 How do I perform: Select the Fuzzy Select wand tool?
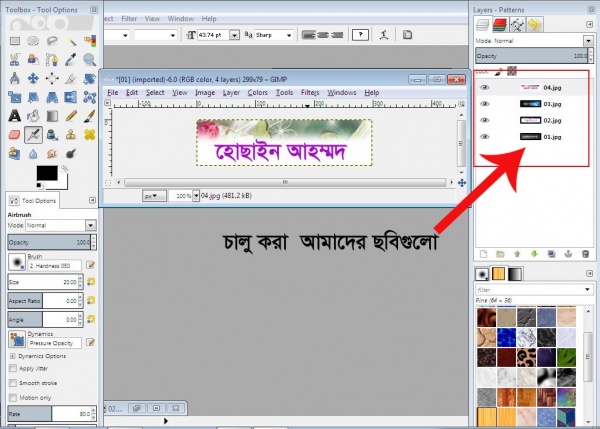(71, 41)
